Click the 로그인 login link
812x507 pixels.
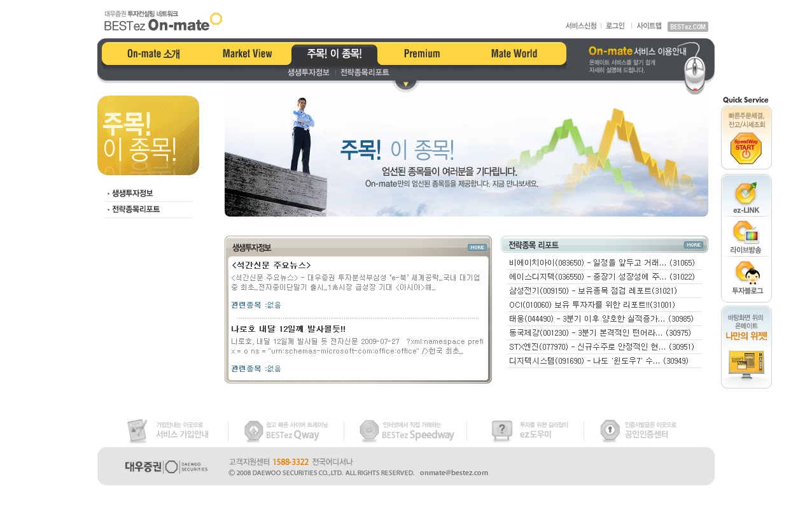(615, 26)
